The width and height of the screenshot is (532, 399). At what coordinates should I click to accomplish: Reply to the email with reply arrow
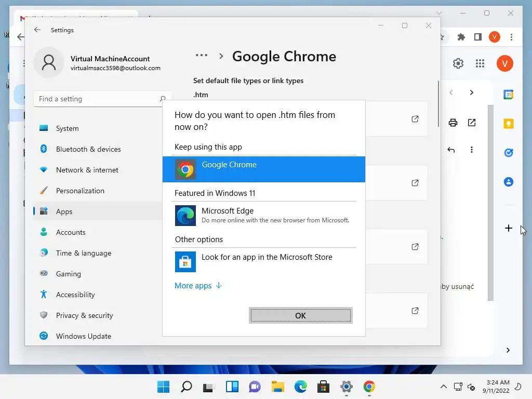click(x=451, y=150)
